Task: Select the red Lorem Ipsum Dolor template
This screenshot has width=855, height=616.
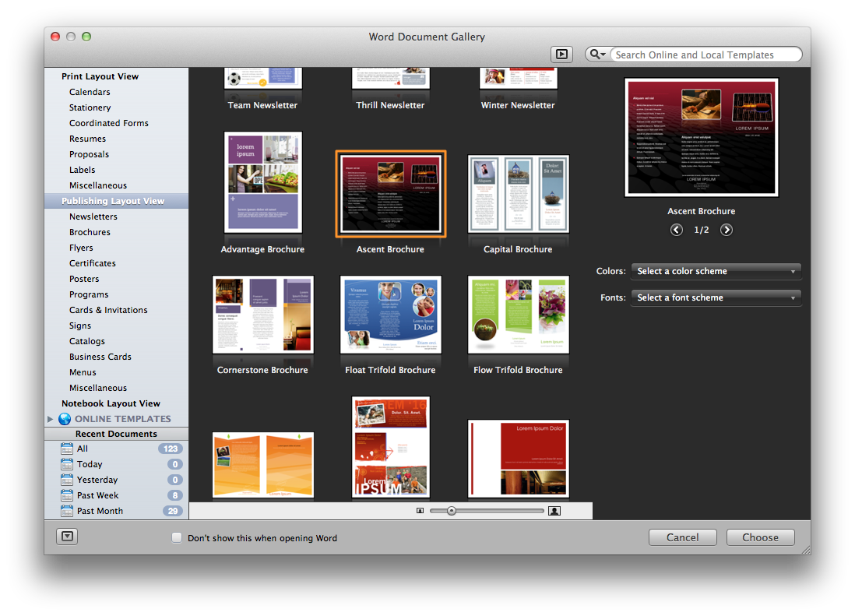Action: coord(518,459)
